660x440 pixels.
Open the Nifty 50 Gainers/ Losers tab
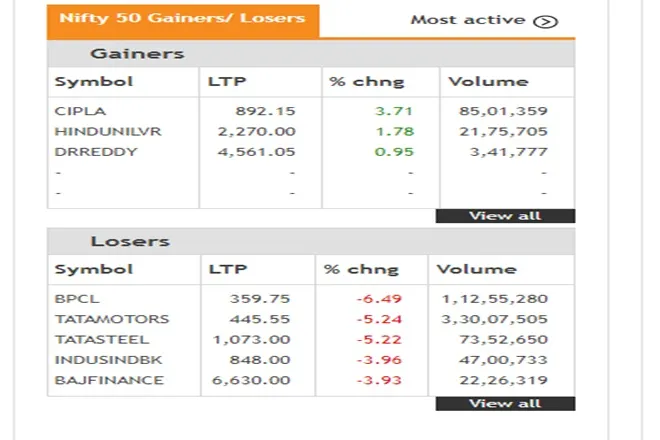[x=183, y=21]
